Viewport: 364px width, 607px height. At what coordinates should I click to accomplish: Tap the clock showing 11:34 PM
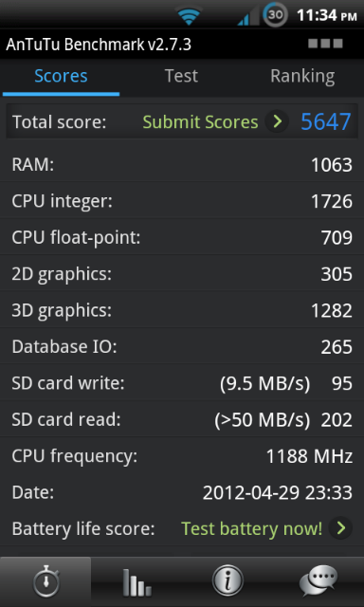(x=326, y=15)
